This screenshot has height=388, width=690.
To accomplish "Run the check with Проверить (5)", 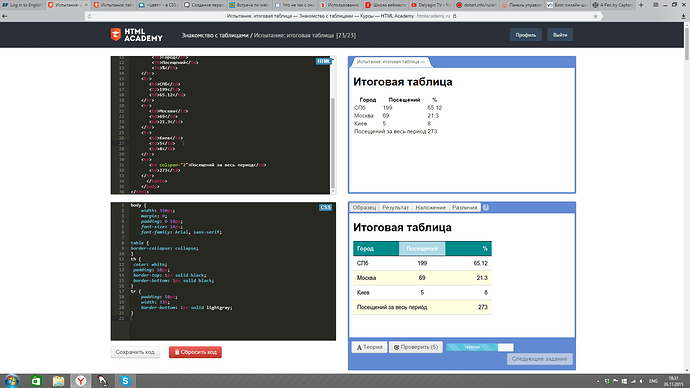I will tap(416, 347).
